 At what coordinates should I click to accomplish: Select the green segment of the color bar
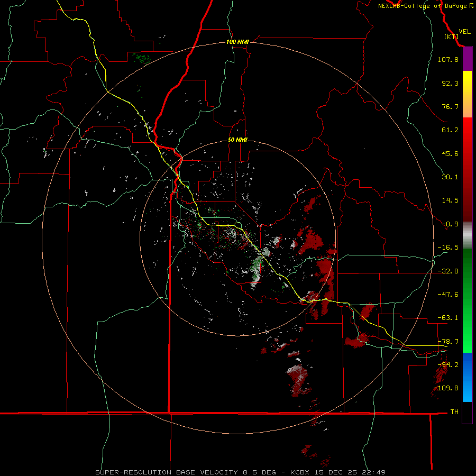point(467,300)
